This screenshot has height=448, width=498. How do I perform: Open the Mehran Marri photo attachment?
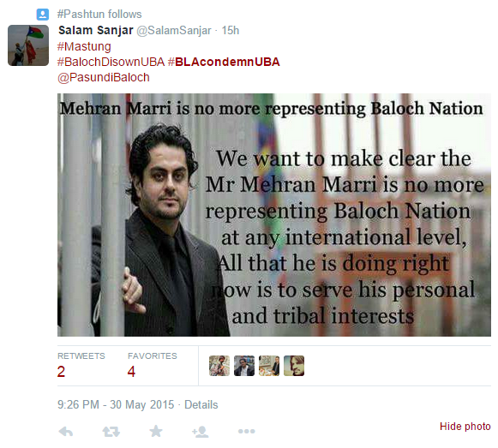(274, 215)
